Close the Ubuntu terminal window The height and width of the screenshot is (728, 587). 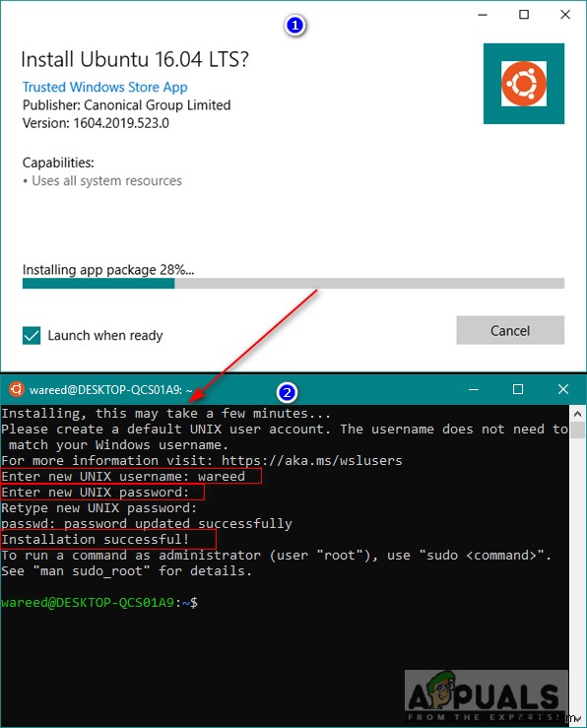[563, 389]
